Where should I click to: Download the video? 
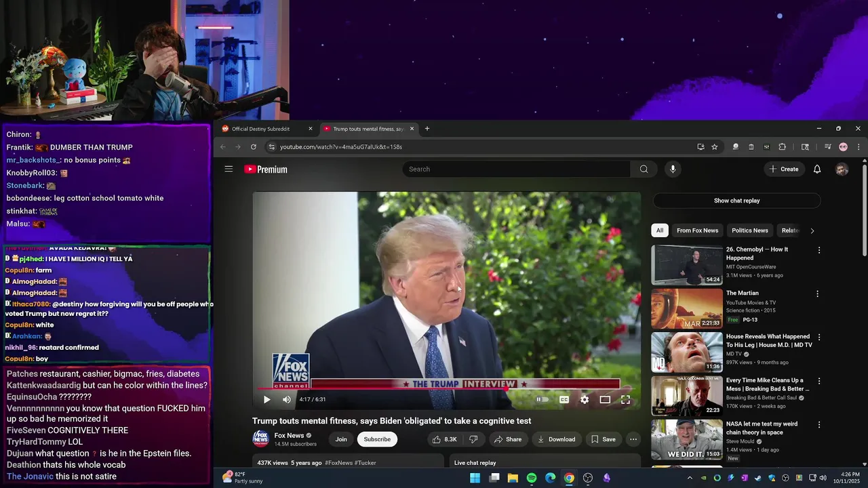tap(556, 439)
